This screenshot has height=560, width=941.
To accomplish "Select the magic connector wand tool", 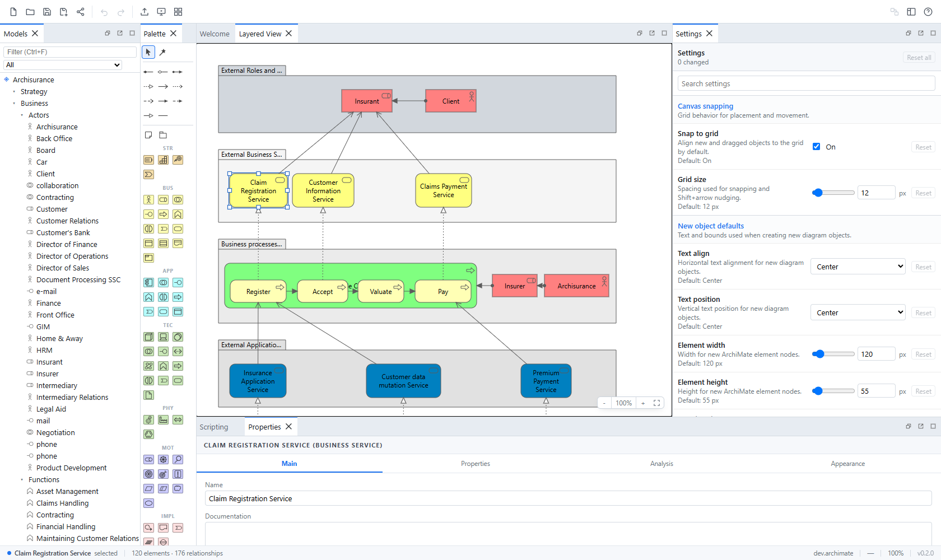I will 162,52.
